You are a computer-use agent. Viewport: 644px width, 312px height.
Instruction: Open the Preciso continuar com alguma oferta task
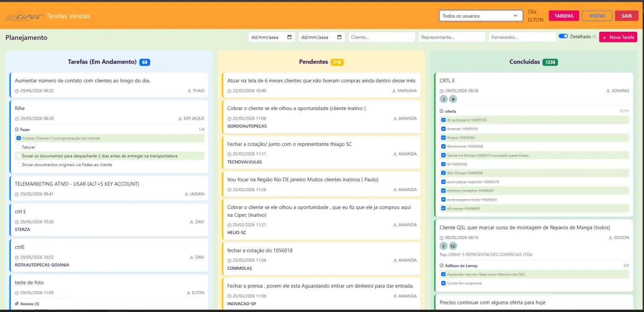(534, 302)
